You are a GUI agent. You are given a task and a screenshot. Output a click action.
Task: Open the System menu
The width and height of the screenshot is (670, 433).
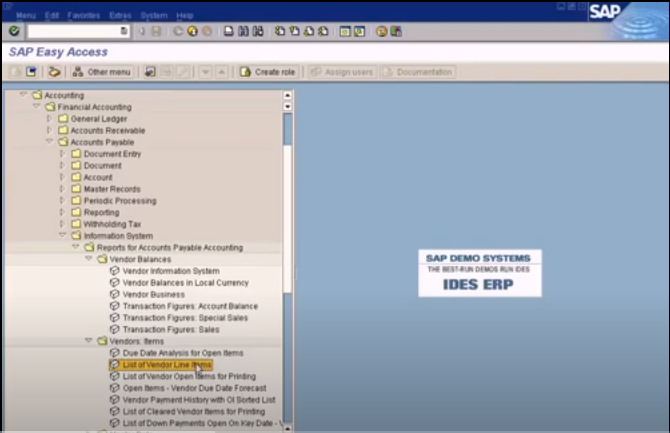click(x=154, y=15)
